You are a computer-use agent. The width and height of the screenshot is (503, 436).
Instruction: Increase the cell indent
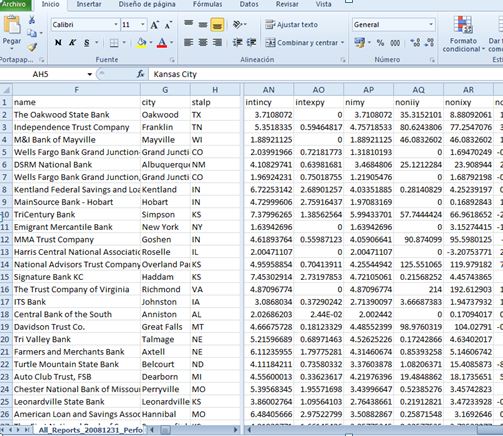point(251,43)
